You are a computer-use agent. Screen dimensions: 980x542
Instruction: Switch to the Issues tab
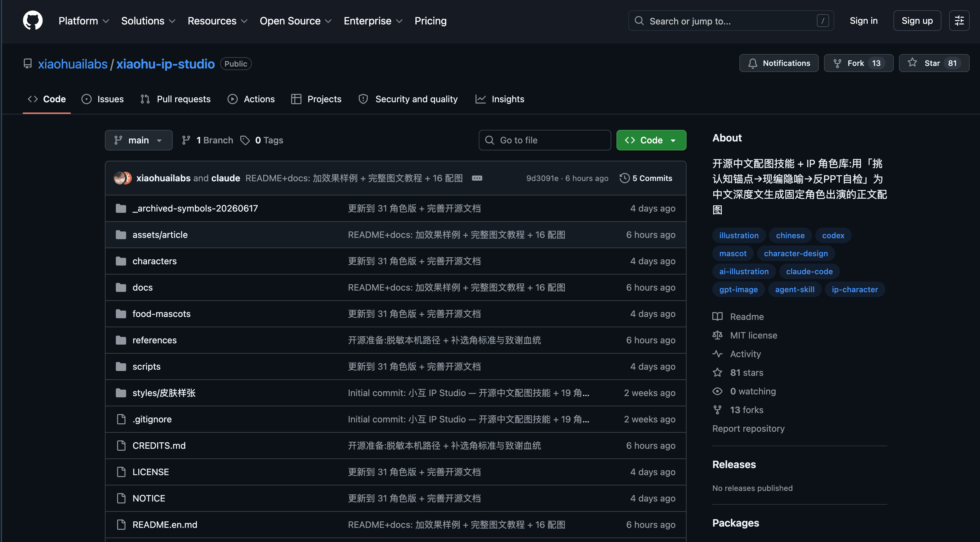pos(103,99)
